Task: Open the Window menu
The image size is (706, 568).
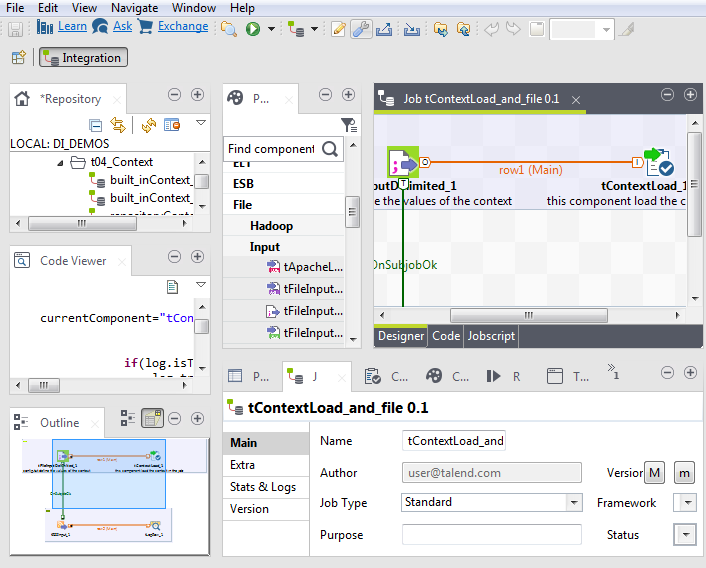Action: coord(193,8)
